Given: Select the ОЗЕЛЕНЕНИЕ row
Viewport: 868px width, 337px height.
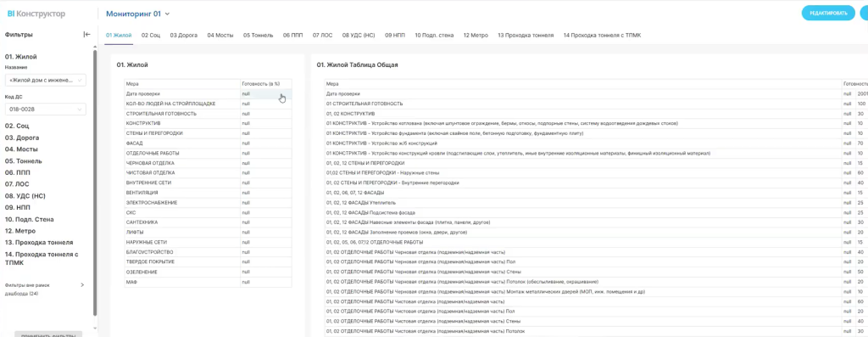Looking at the screenshot, I should [208, 272].
